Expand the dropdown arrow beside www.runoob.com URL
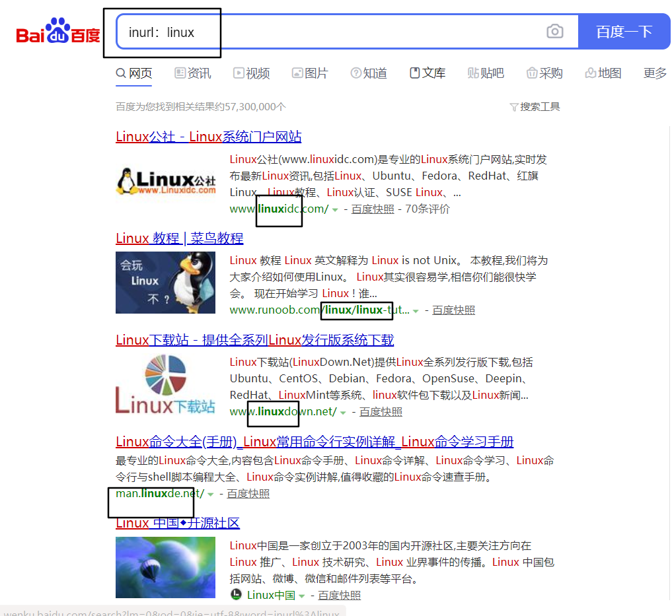The image size is (672, 616). pos(416,310)
